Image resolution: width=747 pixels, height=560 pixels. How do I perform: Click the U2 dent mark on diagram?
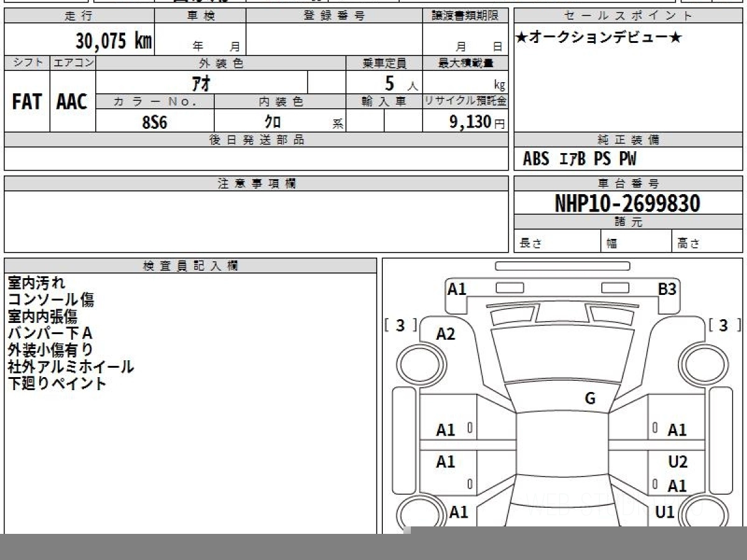pos(677,462)
